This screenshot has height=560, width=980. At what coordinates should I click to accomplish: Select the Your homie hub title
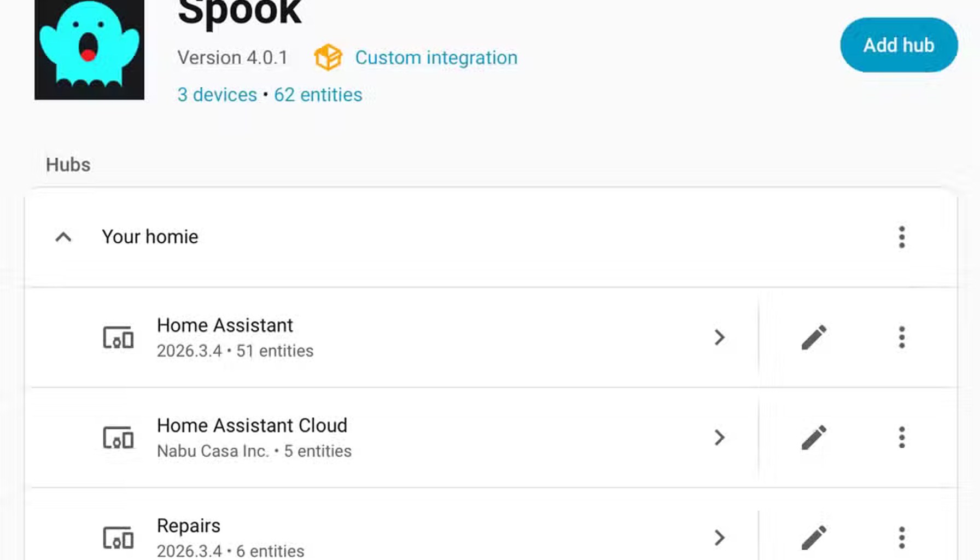coord(150,237)
